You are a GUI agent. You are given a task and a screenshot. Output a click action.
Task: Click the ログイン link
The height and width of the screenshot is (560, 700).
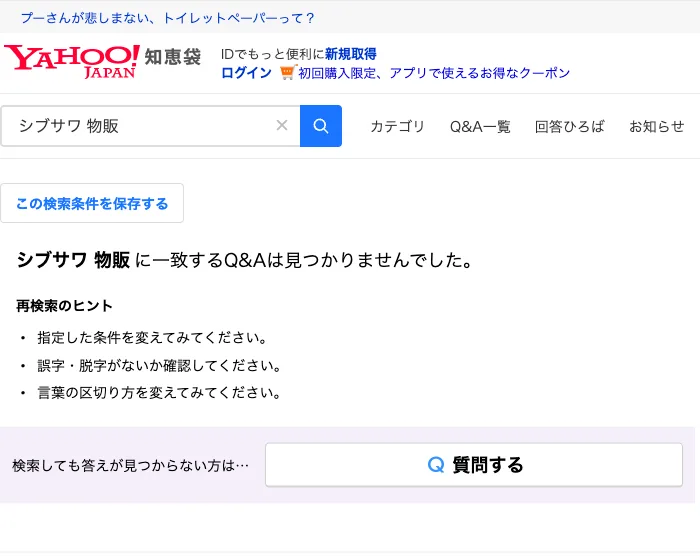tap(246, 73)
